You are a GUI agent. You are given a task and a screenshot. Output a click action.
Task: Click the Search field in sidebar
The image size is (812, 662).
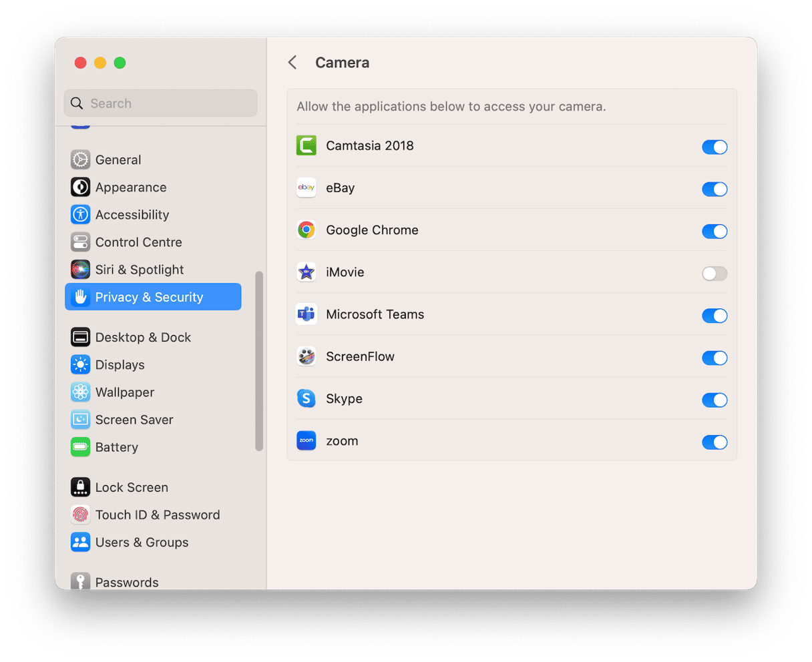coord(161,103)
